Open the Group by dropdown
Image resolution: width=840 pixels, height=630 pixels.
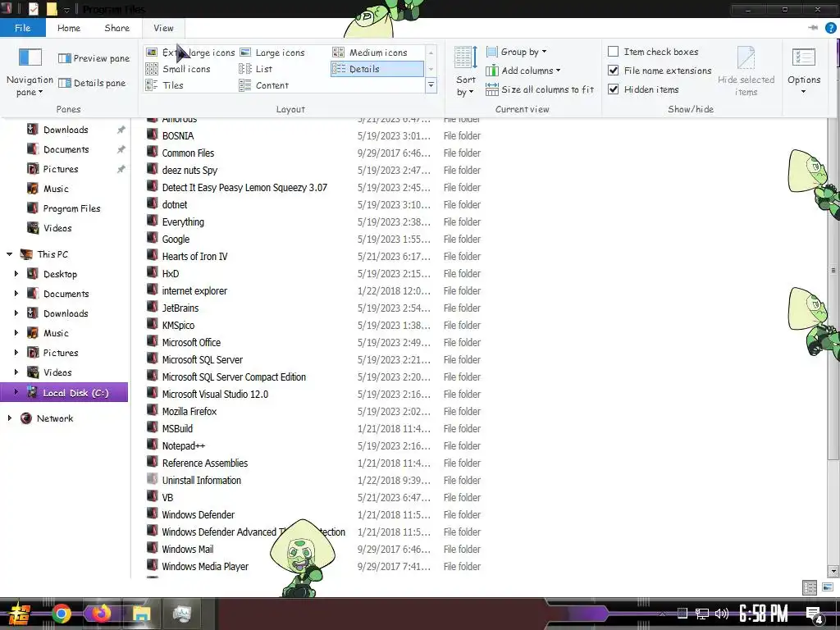click(517, 52)
